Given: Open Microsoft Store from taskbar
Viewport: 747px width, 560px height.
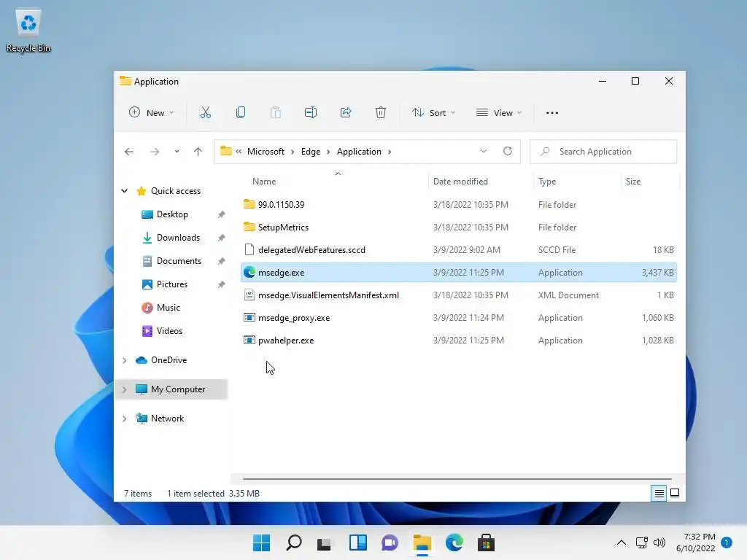Looking at the screenshot, I should coord(486,542).
